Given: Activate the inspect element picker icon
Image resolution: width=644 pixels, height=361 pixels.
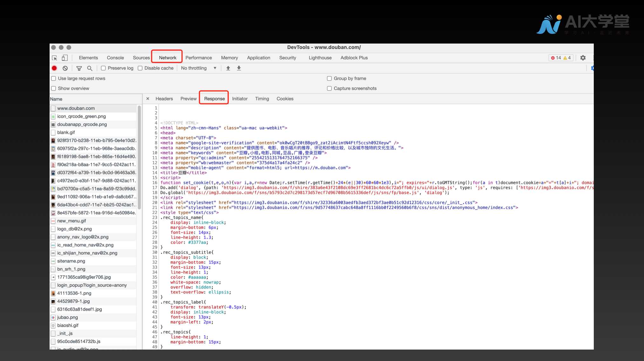Looking at the screenshot, I should [x=54, y=58].
